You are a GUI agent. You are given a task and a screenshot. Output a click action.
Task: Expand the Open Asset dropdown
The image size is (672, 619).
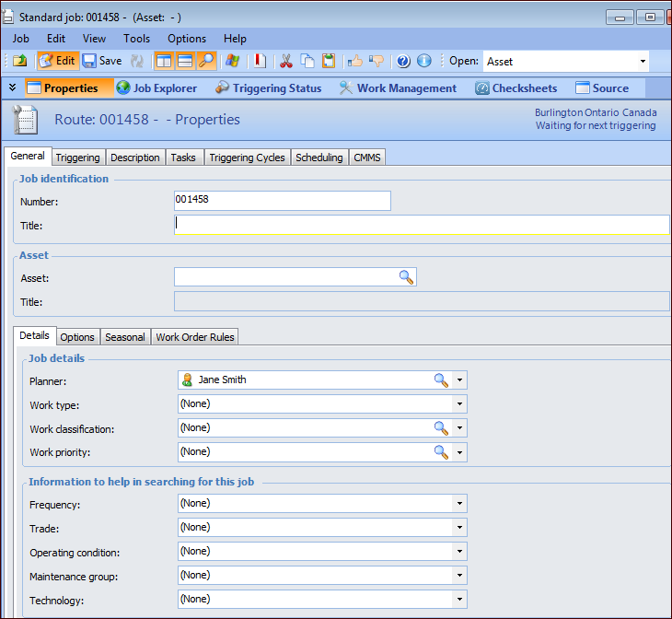tap(643, 62)
